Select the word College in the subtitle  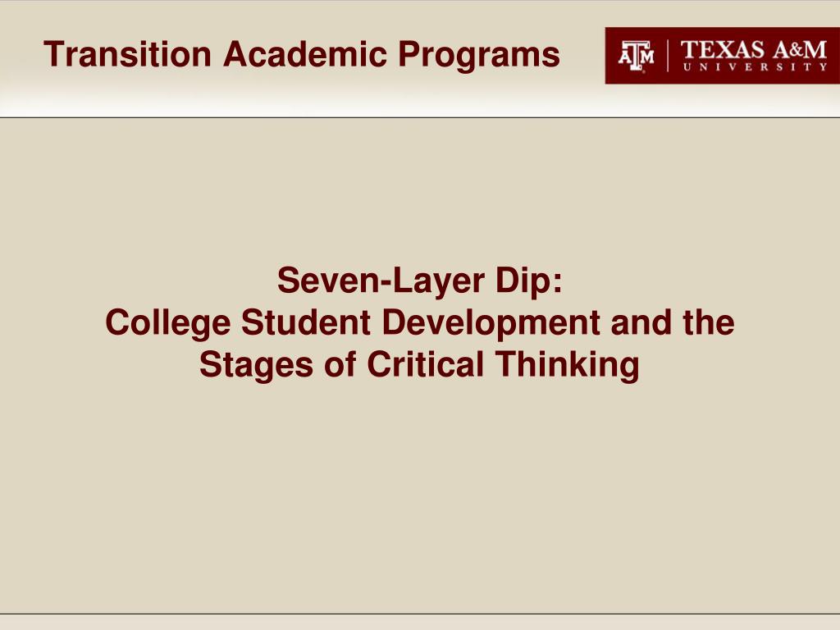click(167, 323)
